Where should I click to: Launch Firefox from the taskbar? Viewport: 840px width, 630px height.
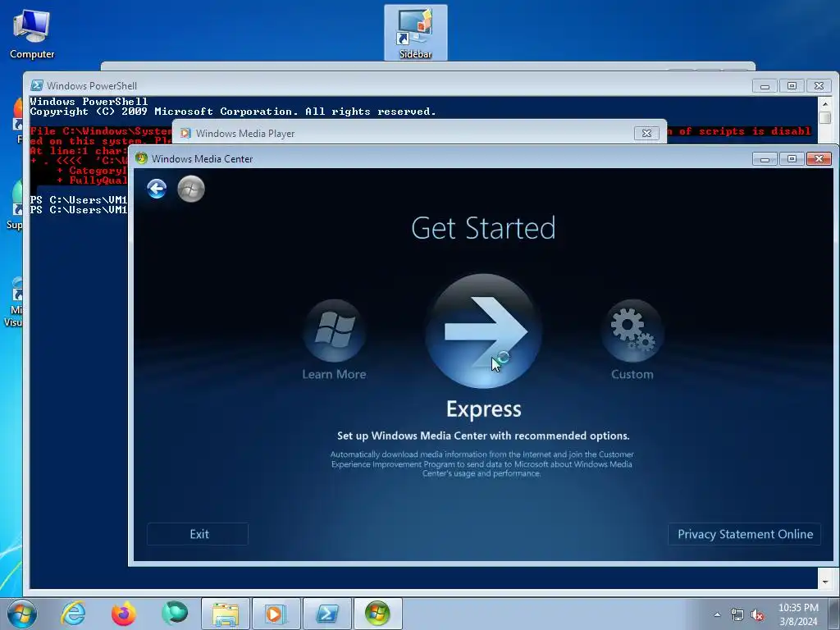tap(123, 614)
